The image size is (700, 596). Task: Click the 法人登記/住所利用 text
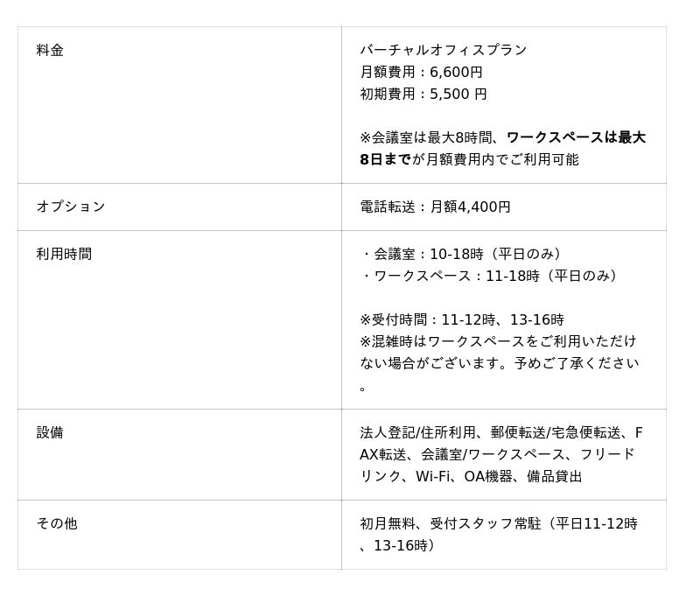pyautogui.click(x=418, y=433)
